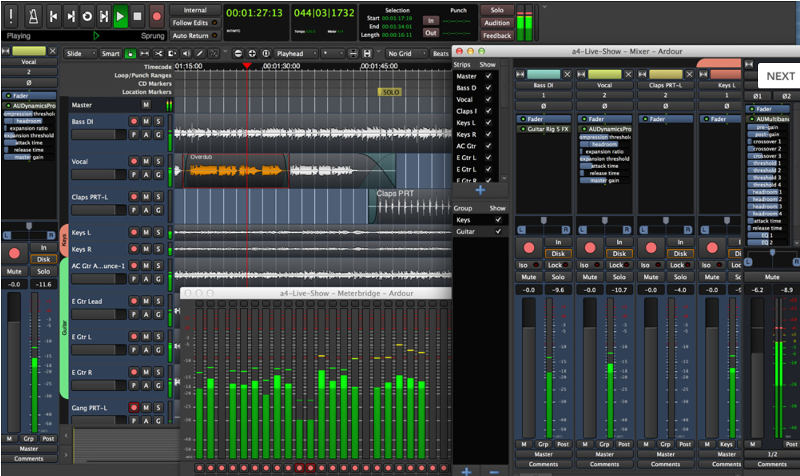Click the shrink tracks icon in toolbar
This screenshot has height=476, width=800.
[x=353, y=54]
